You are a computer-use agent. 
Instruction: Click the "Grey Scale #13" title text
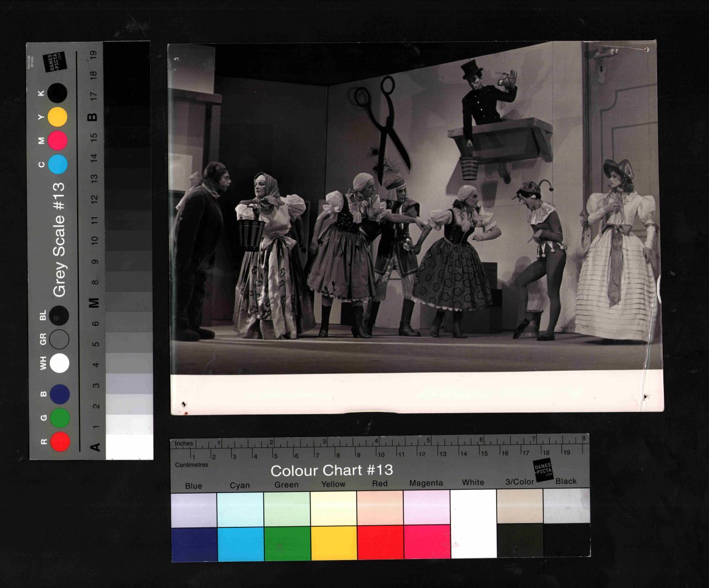(58, 239)
